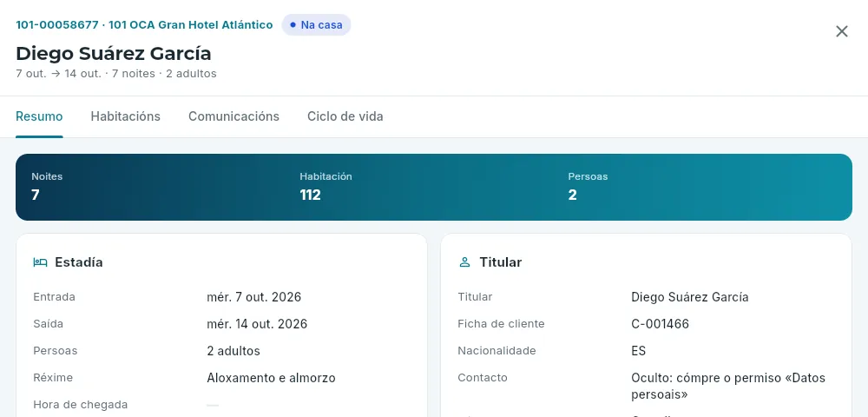This screenshot has width=868, height=417.
Task: Select the Entrada date mér. 7 out. 2026
Action: 254,297
